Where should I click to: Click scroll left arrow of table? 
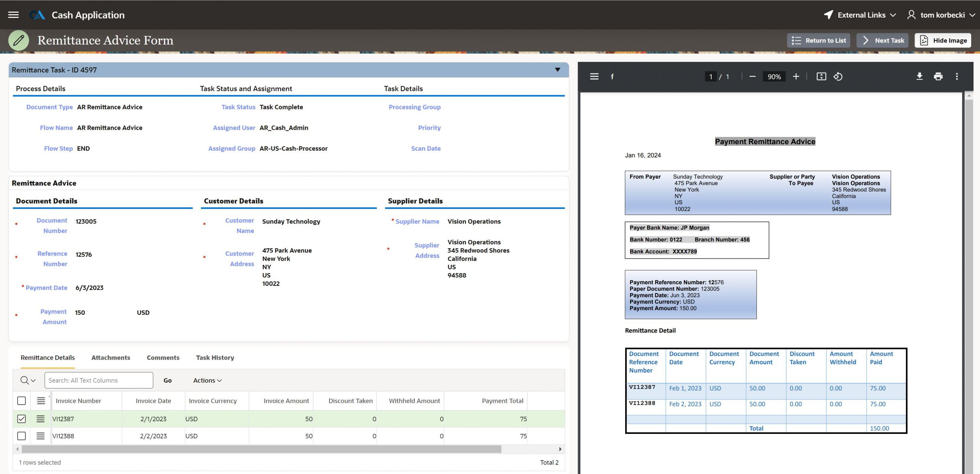(17, 449)
